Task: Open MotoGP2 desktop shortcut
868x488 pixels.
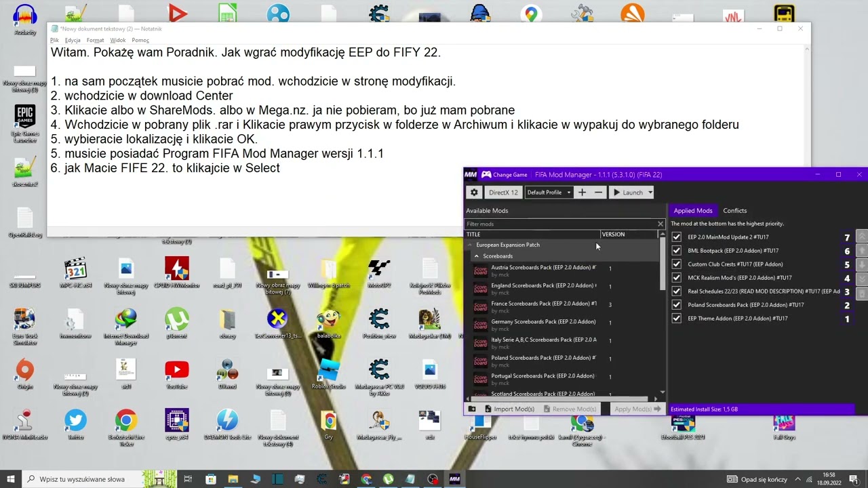Action: click(379, 272)
